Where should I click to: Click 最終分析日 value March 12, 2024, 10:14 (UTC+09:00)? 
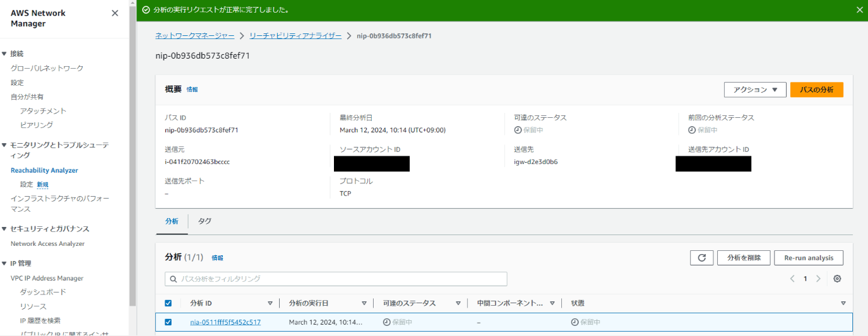(393, 130)
